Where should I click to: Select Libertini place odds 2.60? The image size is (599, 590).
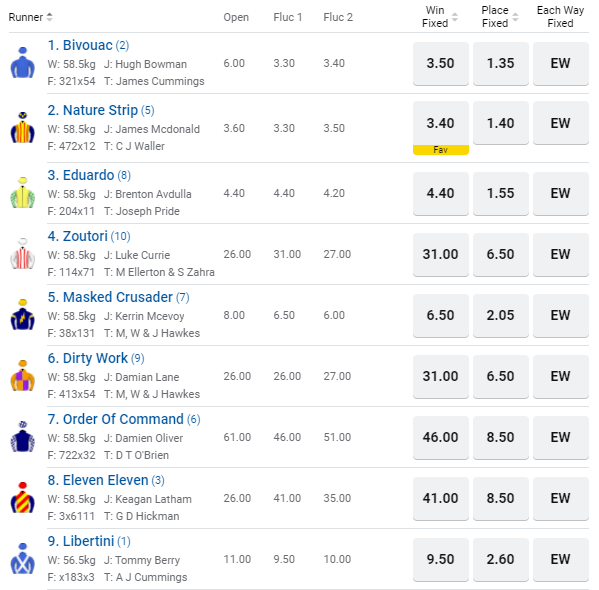pos(501,560)
